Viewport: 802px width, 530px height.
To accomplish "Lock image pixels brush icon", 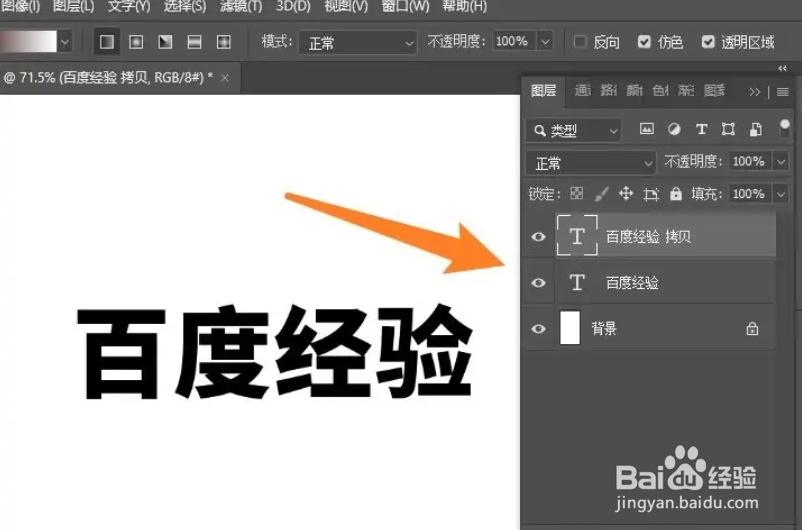I will coord(602,193).
